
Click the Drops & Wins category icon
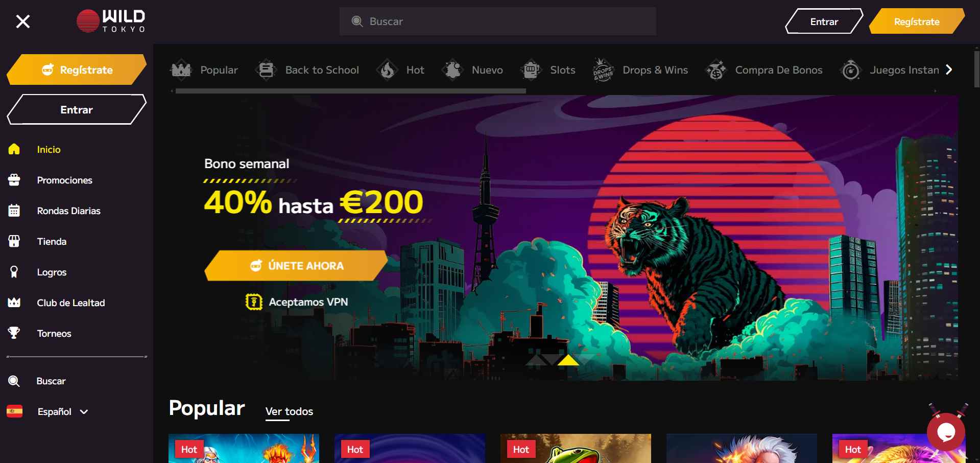[603, 70]
